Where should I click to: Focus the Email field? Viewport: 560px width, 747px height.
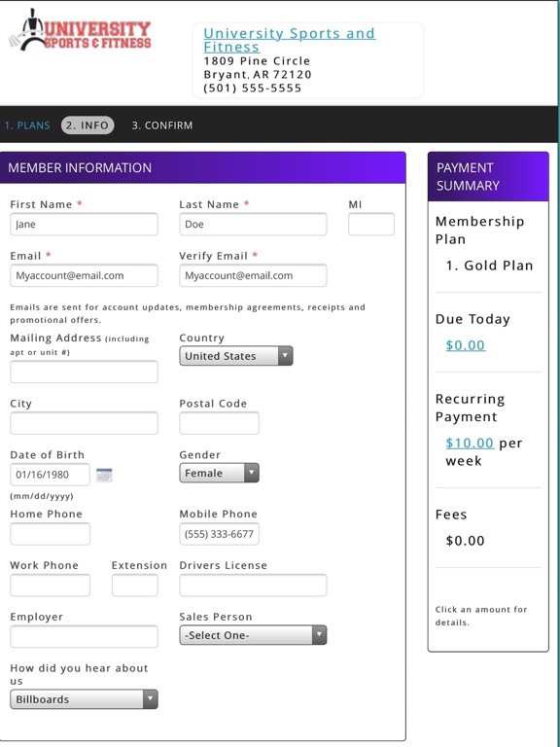coord(84,275)
